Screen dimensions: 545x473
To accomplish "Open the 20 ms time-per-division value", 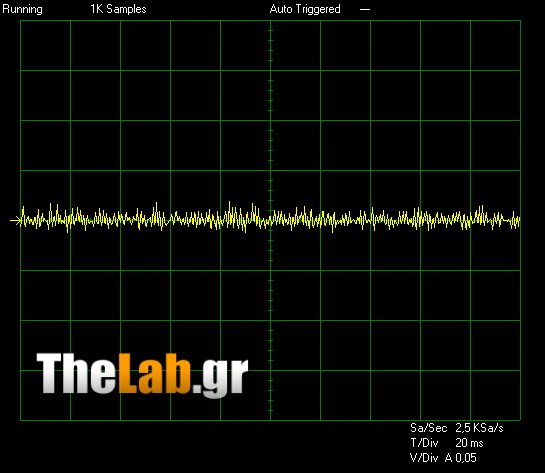I will click(x=469, y=443).
